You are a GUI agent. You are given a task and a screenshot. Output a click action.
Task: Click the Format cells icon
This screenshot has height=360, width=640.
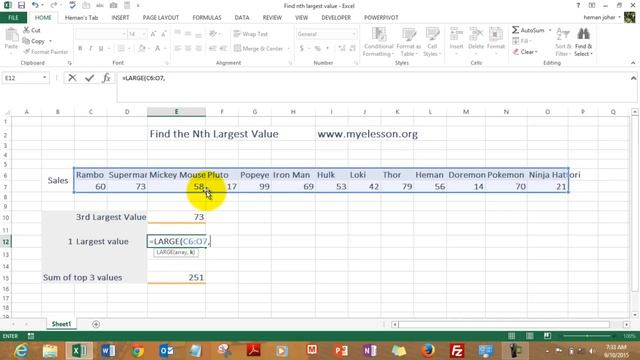point(496,34)
